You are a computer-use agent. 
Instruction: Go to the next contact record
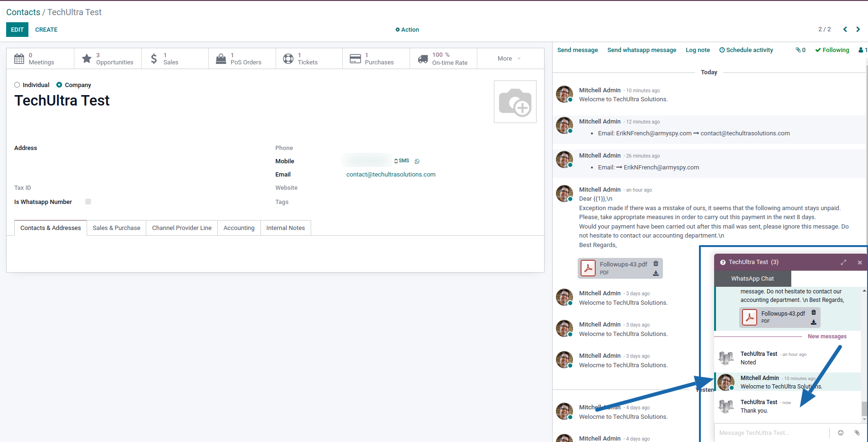858,29
